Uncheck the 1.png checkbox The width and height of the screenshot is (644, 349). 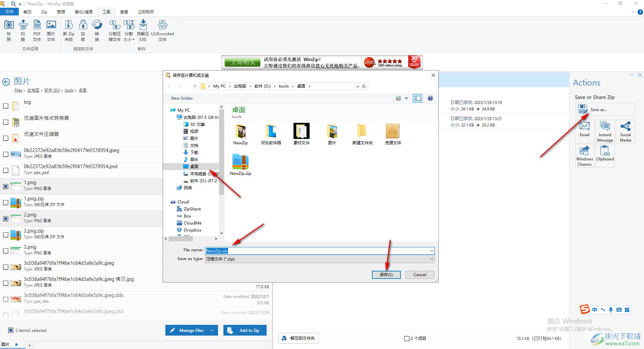click(6, 186)
